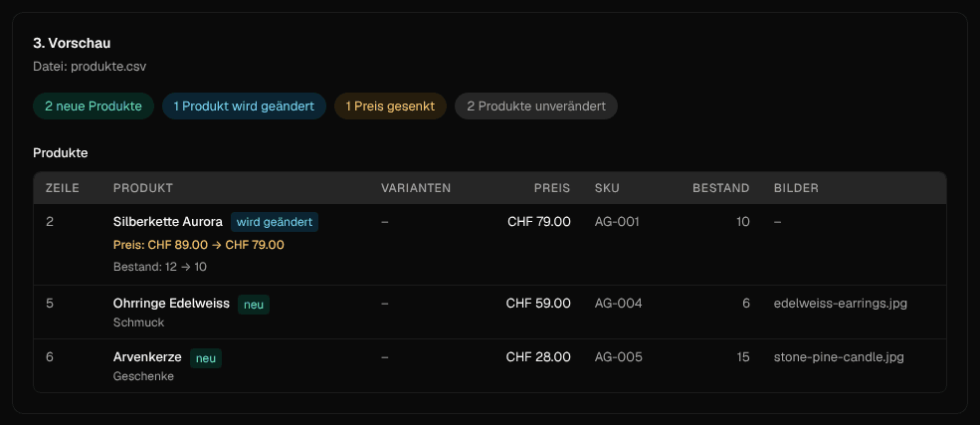Click the CHF 28.00 price cell
The image size is (980, 425).
(x=538, y=357)
